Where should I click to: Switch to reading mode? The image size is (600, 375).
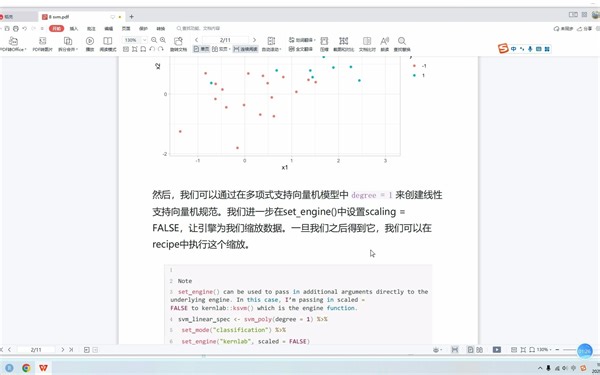pyautogui.click(x=108, y=44)
